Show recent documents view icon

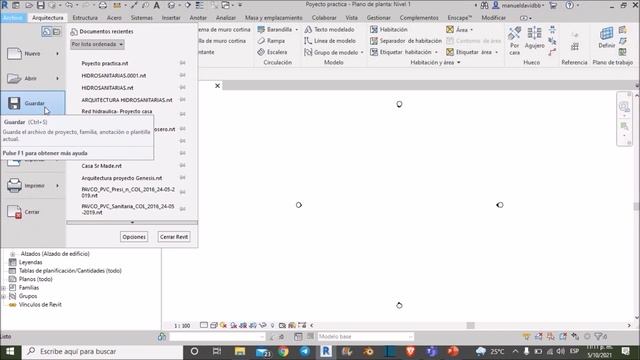(46, 31)
